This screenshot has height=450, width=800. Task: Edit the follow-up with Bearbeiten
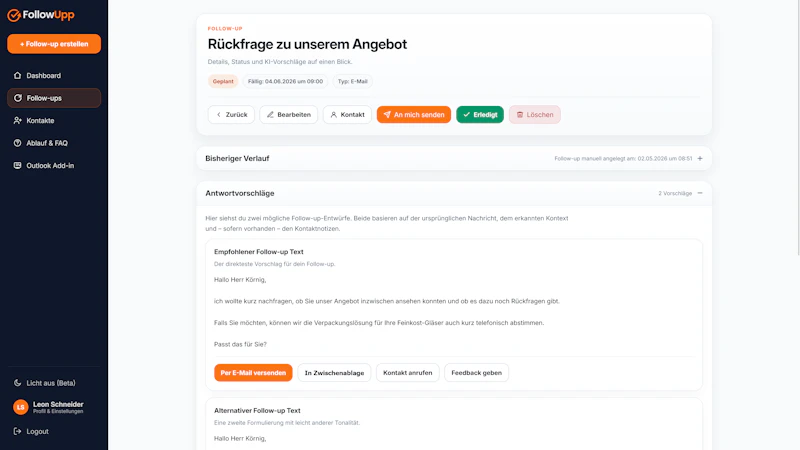pyautogui.click(x=288, y=114)
